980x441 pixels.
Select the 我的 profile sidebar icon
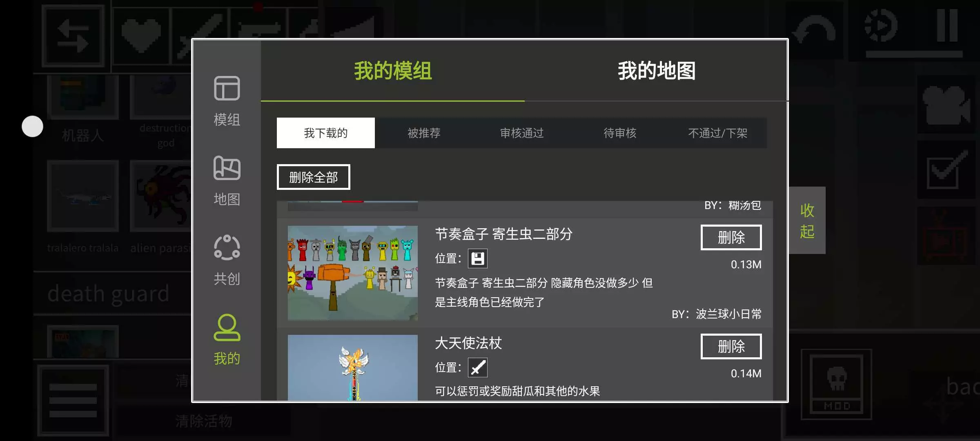[x=227, y=340]
